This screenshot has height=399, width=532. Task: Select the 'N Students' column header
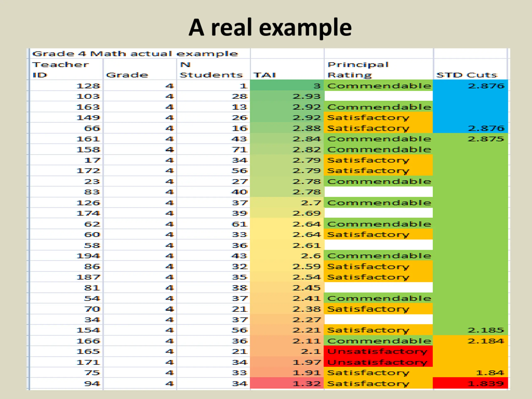pos(213,69)
